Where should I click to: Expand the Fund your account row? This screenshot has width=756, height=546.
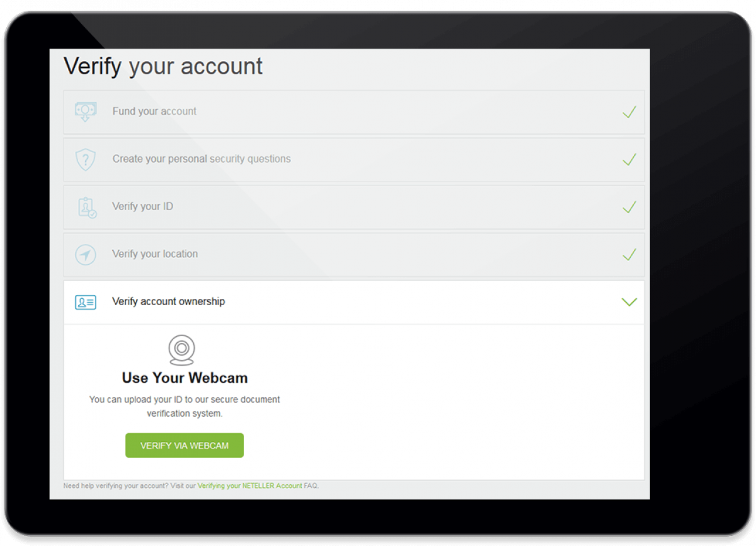coord(353,112)
